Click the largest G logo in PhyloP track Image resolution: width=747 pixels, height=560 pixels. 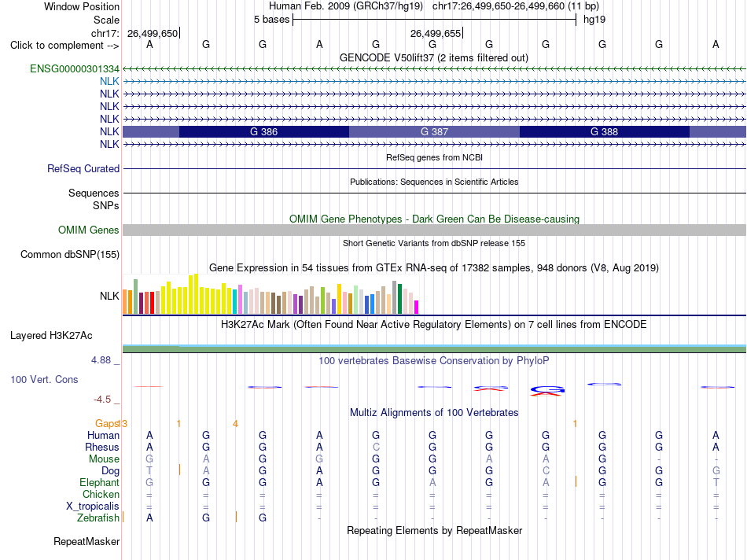click(547, 390)
